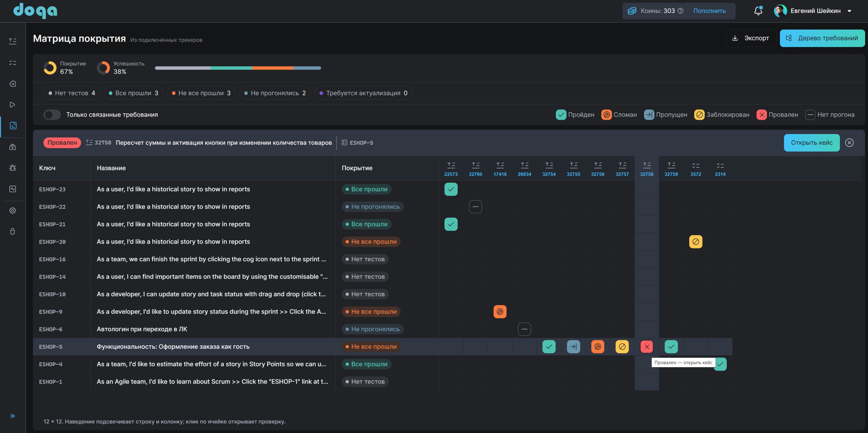Toggle the 'Не все прошли 3' filter chip
This screenshot has width=868, height=433.
201,93
